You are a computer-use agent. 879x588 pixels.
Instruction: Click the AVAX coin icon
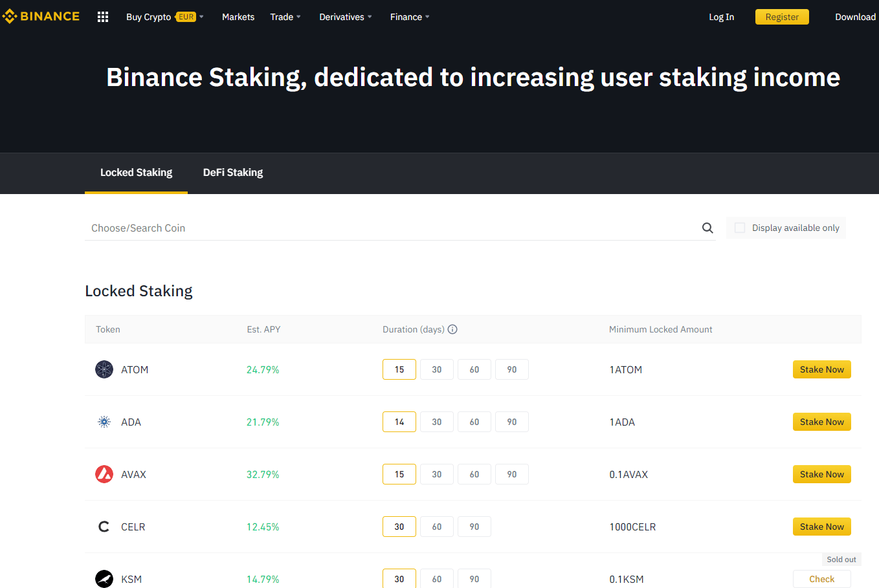pos(104,474)
